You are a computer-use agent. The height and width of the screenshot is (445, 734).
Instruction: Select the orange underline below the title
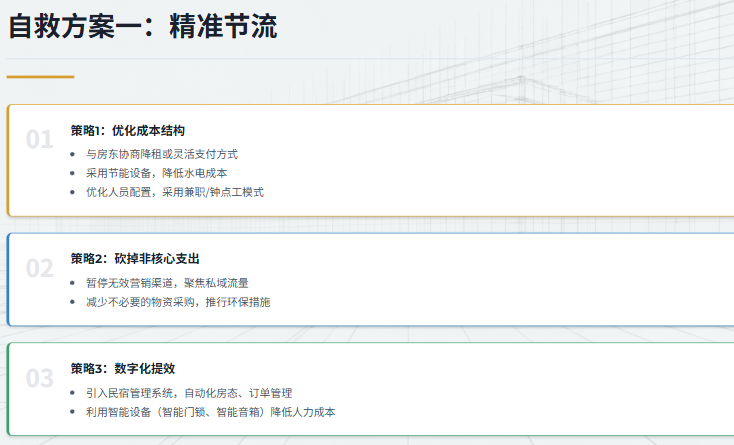coord(40,76)
